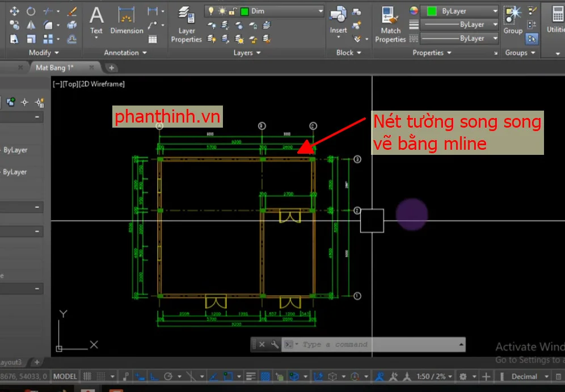The image size is (565, 392).
Task: Expand the Layers panel
Action: (x=247, y=53)
